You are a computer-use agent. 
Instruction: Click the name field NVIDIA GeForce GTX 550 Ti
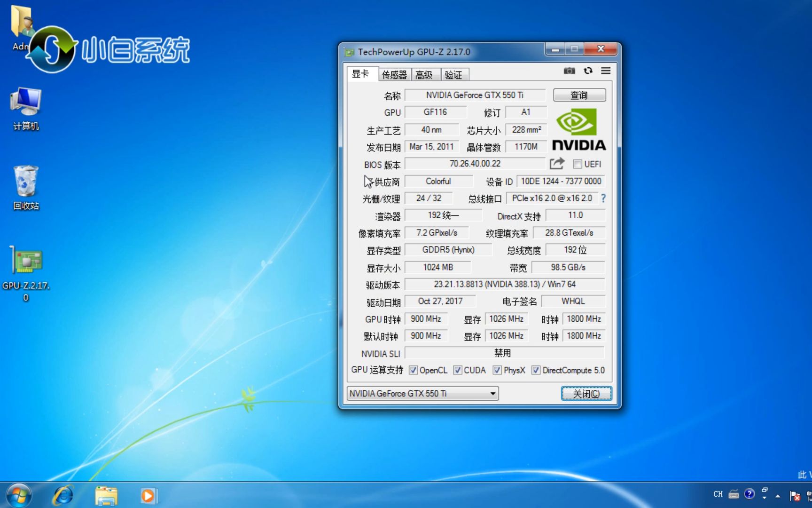click(475, 95)
